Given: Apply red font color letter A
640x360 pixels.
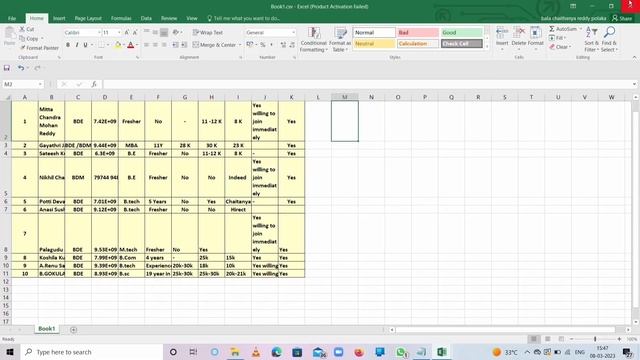Looking at the screenshot, I should 131,45.
